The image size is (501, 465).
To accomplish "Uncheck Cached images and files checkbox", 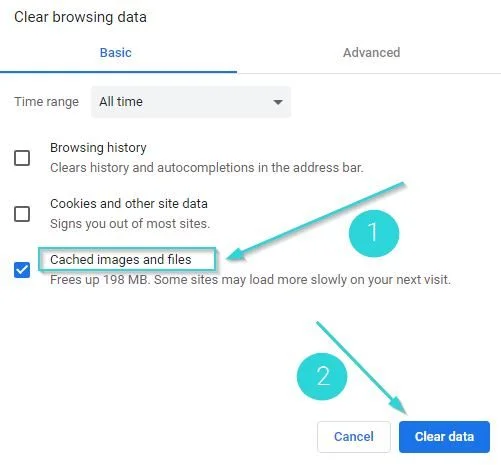I will pyautogui.click(x=22, y=270).
